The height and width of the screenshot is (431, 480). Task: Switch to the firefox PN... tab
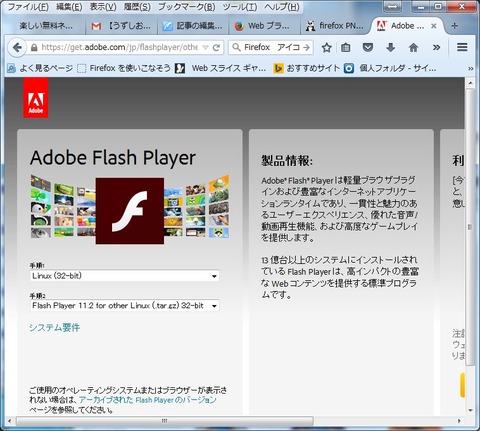click(335, 26)
